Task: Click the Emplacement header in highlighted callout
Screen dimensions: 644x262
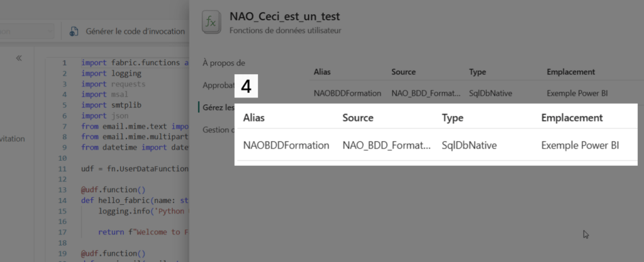Action: (x=572, y=117)
